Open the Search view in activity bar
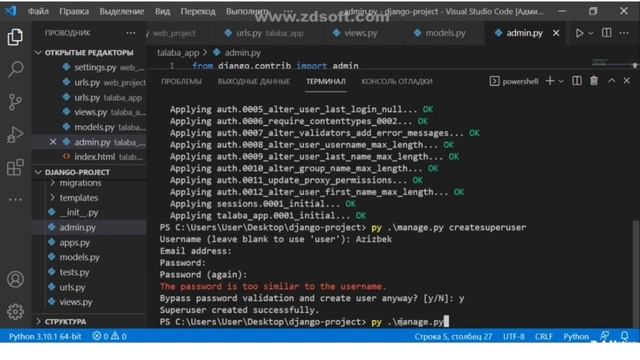The width and height of the screenshot is (640, 360). coord(15,69)
